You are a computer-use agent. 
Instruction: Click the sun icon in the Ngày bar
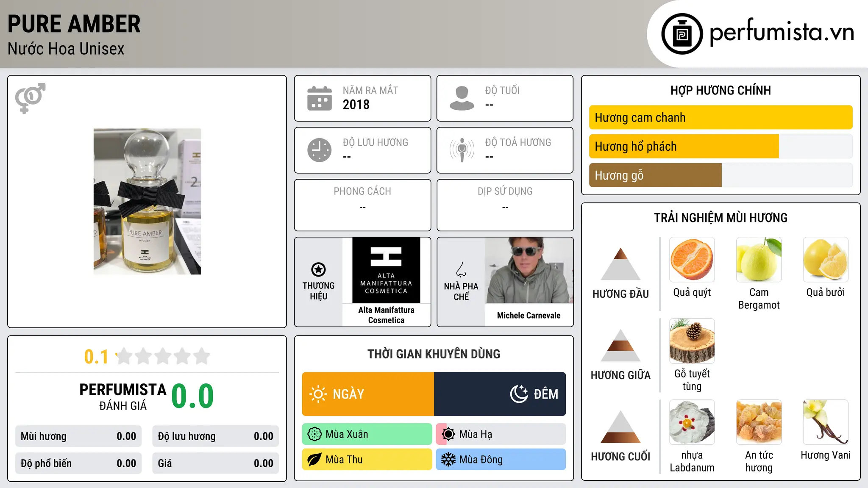point(318,394)
